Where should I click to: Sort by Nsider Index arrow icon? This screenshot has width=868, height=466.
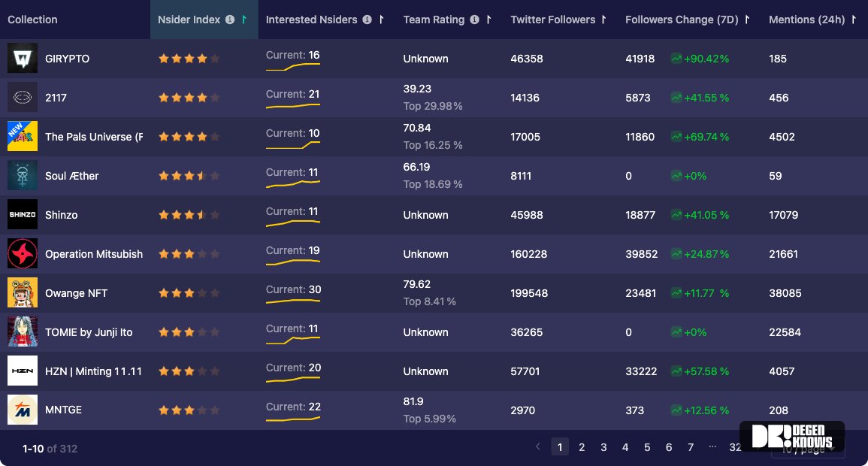(x=243, y=20)
